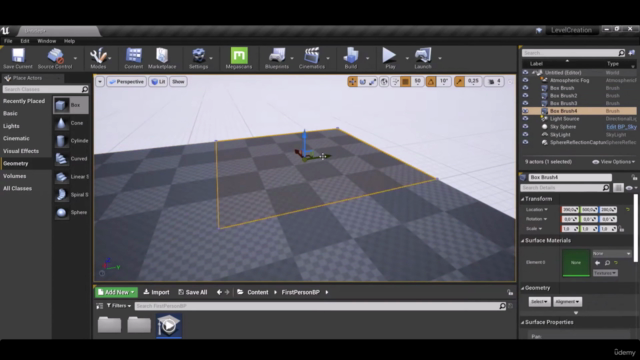
Task: Open camera speed 4 dropdown
Action: (x=494, y=82)
